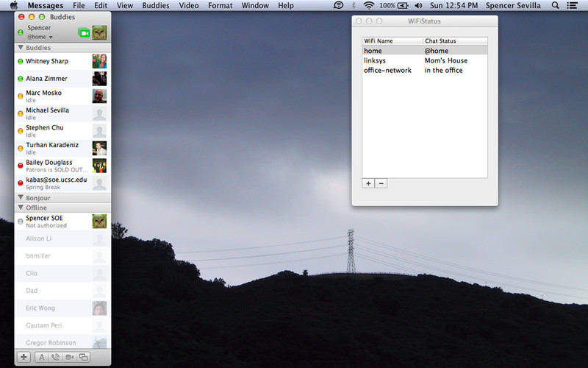
Task: Select the linksys WiFi row
Action: [425, 60]
